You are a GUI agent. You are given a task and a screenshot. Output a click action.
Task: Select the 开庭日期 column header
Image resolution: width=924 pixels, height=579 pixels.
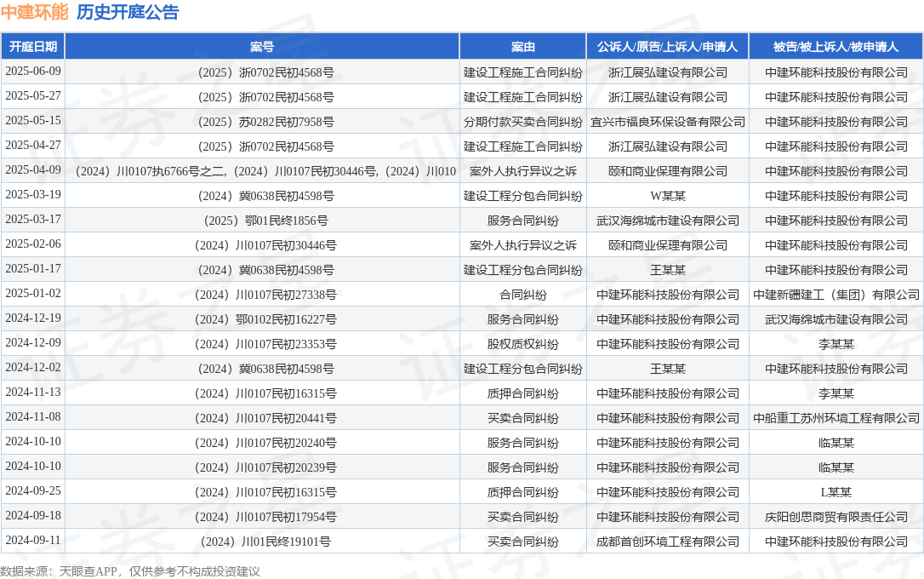pyautogui.click(x=33, y=47)
